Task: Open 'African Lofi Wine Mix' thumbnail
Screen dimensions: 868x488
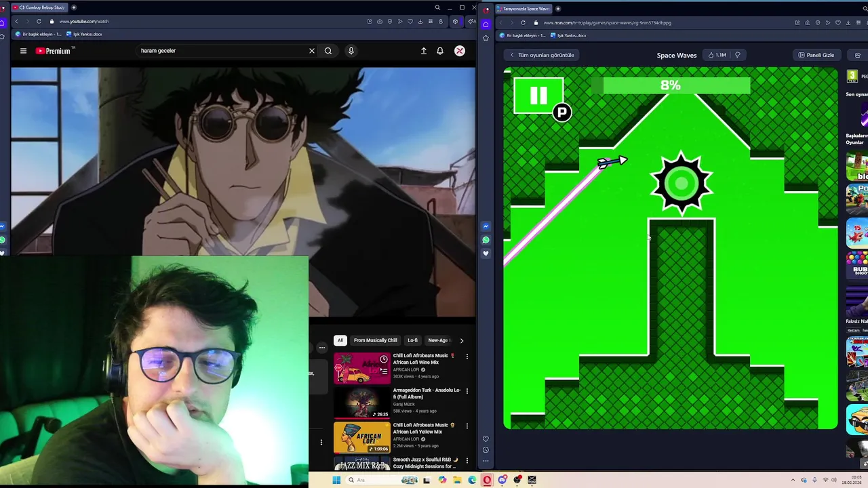Action: [x=362, y=368]
